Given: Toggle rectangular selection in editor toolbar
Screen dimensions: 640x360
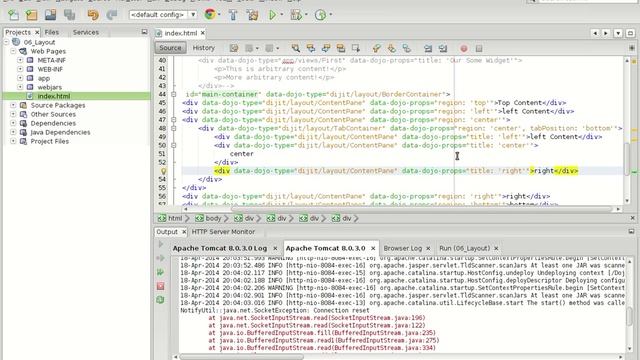Looking at the screenshot, I should pos(356,48).
